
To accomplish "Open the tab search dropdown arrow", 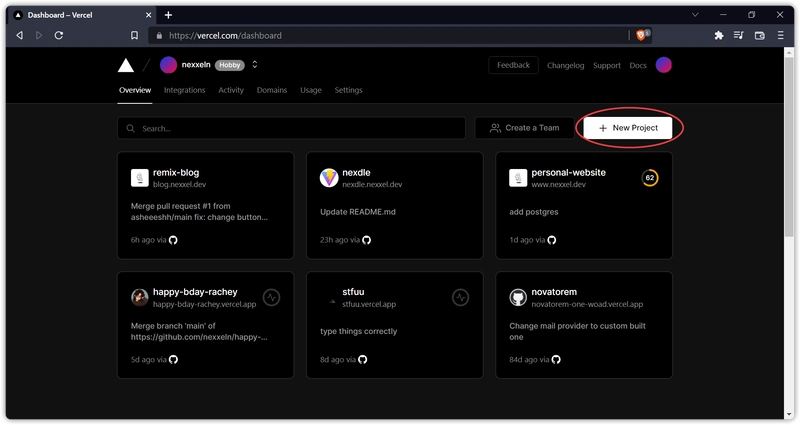I will (x=695, y=15).
